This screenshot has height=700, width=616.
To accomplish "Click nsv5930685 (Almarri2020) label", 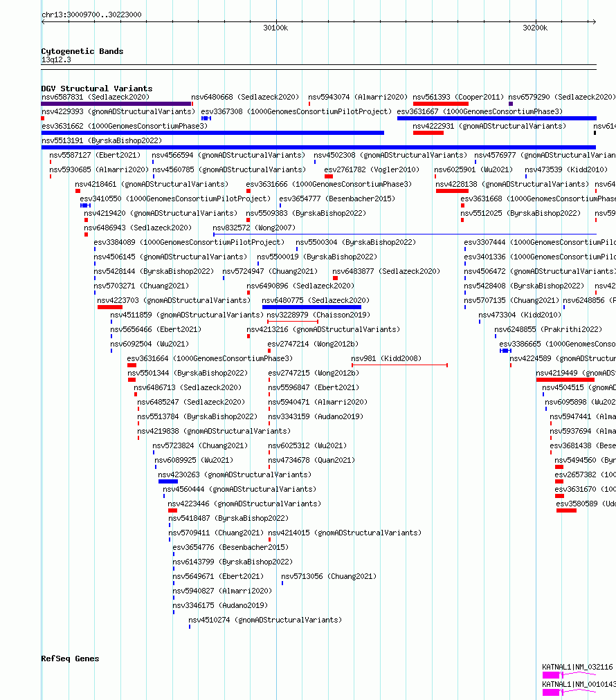I will 99,169.
